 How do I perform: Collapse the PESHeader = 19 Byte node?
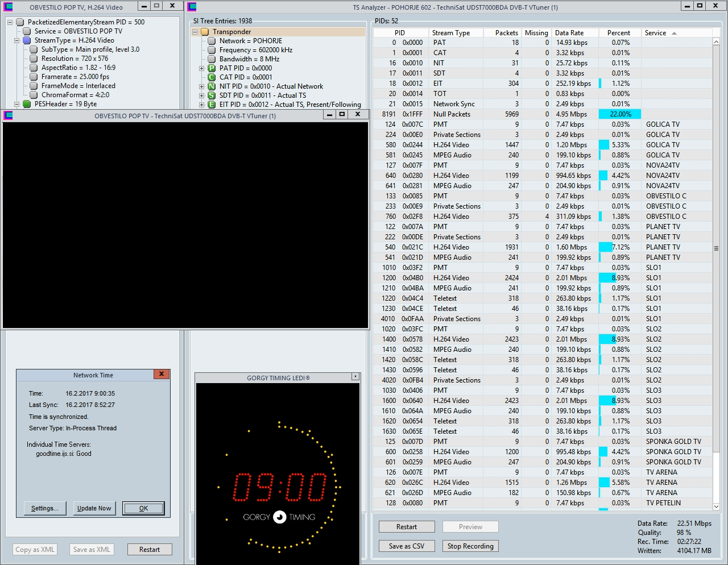(17, 104)
